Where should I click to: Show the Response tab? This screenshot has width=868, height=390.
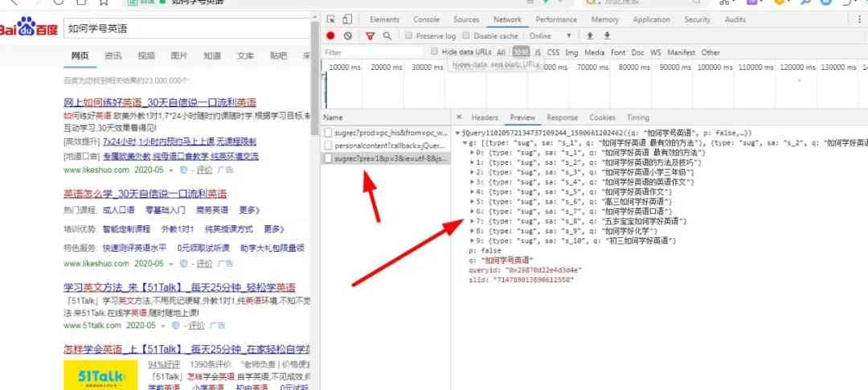562,117
